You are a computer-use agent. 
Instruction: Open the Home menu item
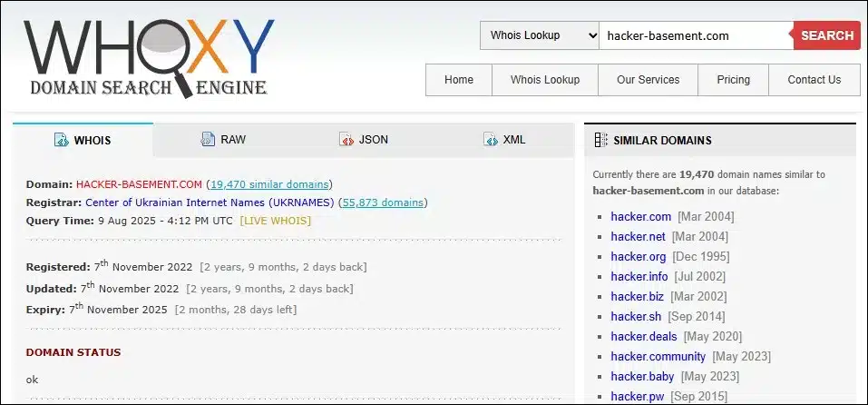[x=459, y=80]
